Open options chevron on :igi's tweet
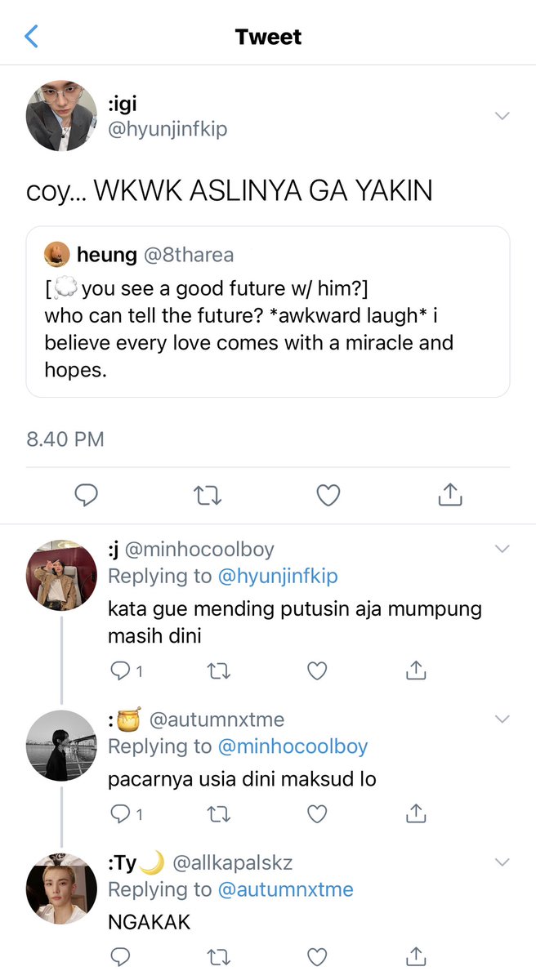 pos(502,116)
